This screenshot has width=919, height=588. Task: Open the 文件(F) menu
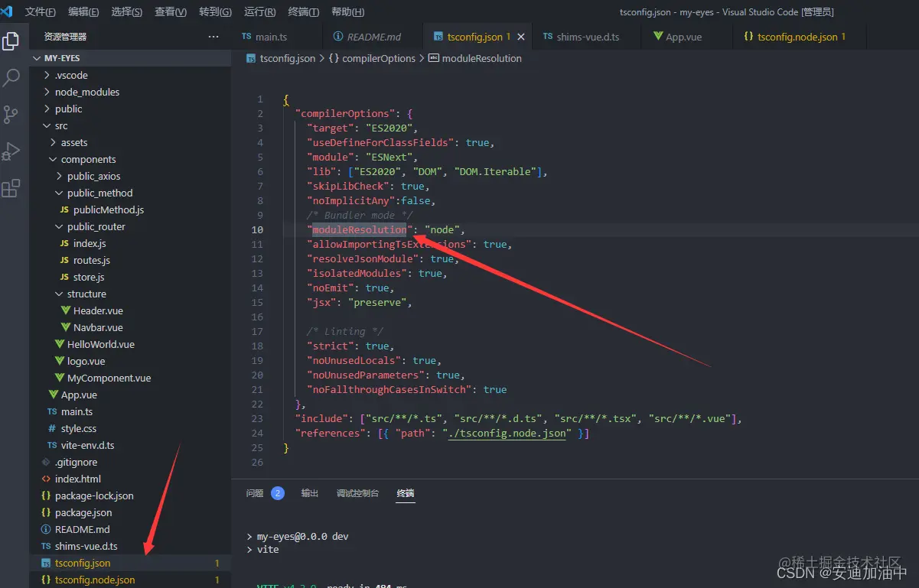click(x=41, y=12)
